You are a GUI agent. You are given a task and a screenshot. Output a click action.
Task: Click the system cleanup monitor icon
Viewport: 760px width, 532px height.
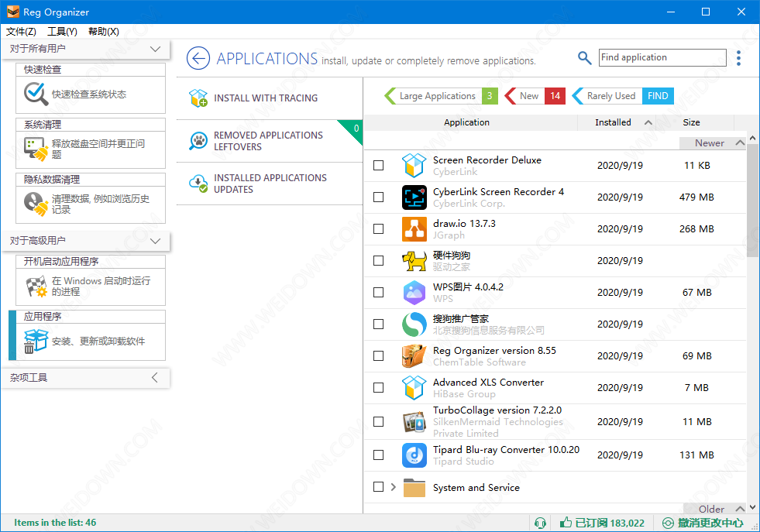[x=36, y=149]
